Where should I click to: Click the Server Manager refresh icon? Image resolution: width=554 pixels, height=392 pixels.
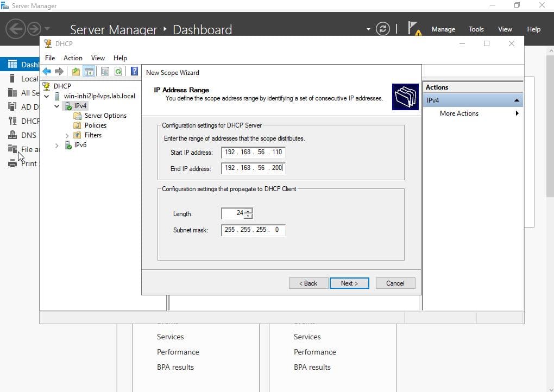tap(383, 29)
